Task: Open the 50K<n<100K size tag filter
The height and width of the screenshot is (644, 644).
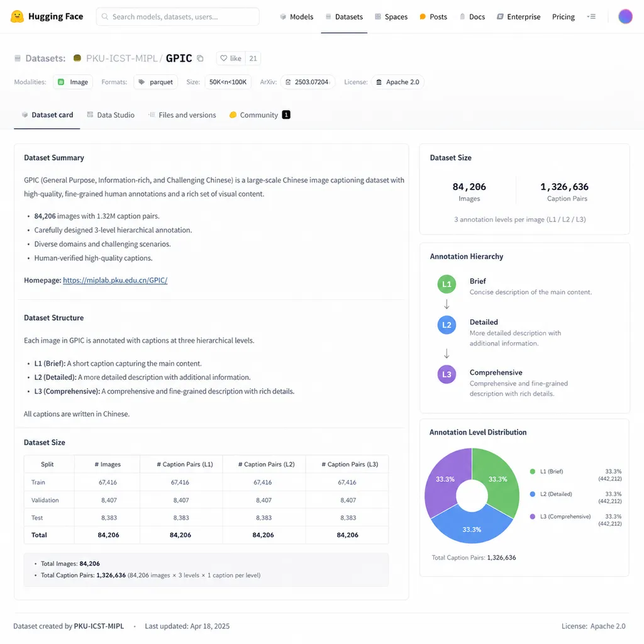Action: 228,82
